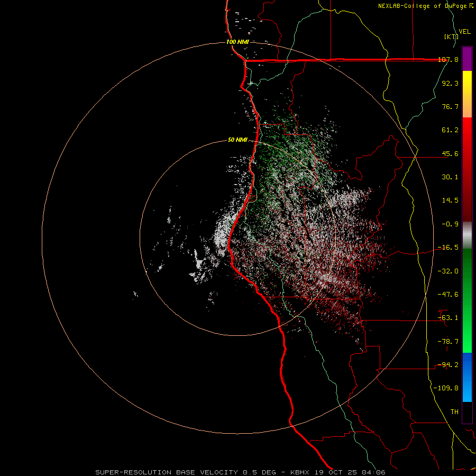476x476 pixels.
Task: Select the -109.8 scale value
Action: 446,388
